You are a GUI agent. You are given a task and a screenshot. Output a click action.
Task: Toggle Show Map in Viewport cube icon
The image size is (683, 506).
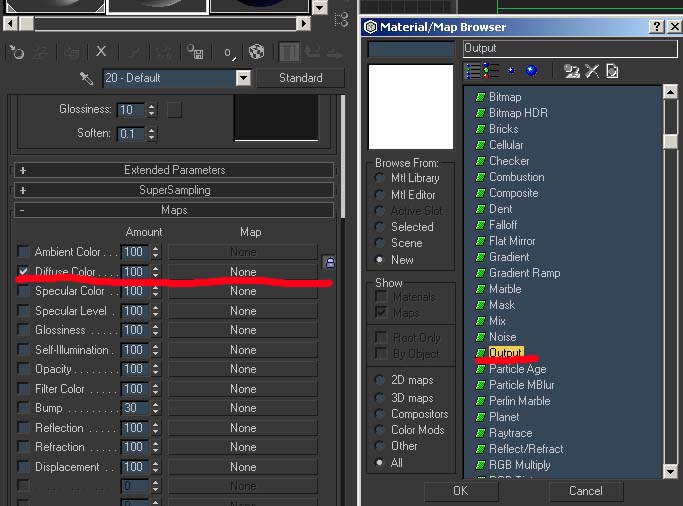point(257,52)
